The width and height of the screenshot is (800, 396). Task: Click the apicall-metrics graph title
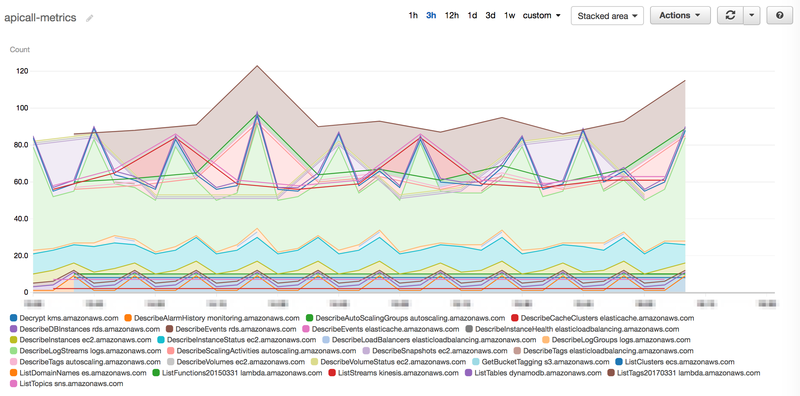(x=40, y=18)
